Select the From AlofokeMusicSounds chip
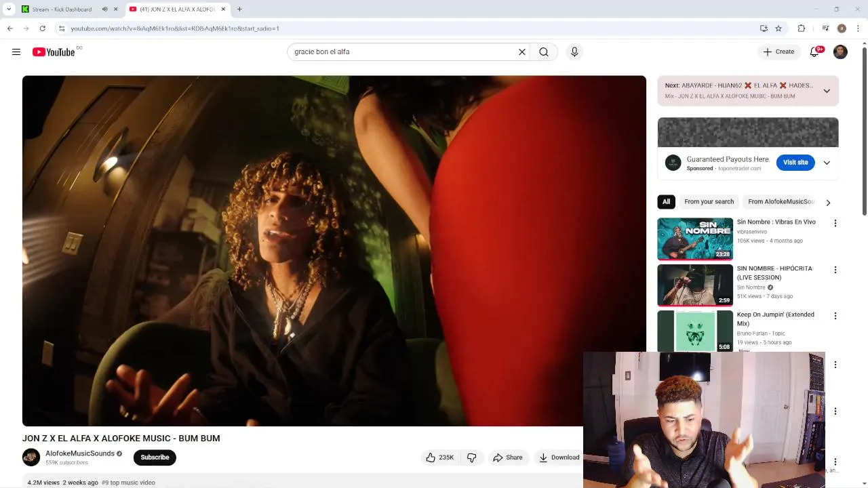Viewport: 868px width, 488px height. [781, 201]
